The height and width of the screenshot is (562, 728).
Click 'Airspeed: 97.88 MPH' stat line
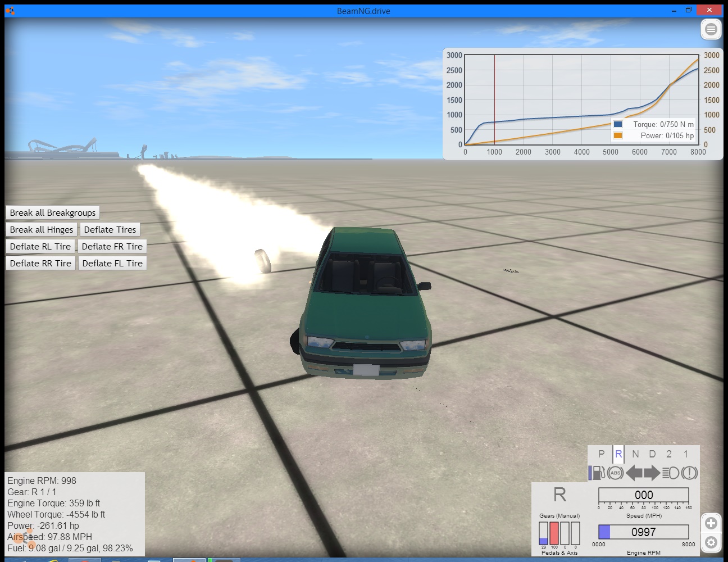point(49,537)
